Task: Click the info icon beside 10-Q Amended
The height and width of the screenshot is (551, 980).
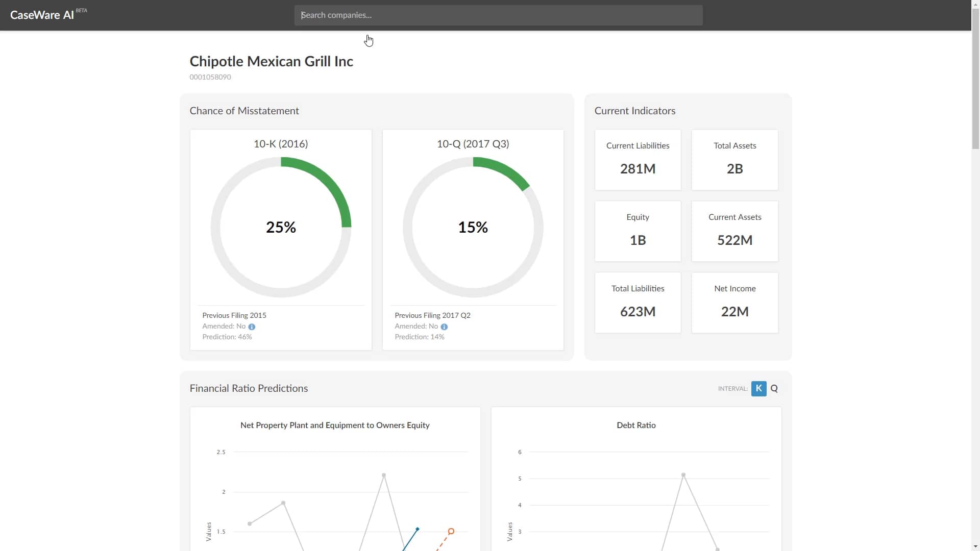Action: click(x=444, y=327)
